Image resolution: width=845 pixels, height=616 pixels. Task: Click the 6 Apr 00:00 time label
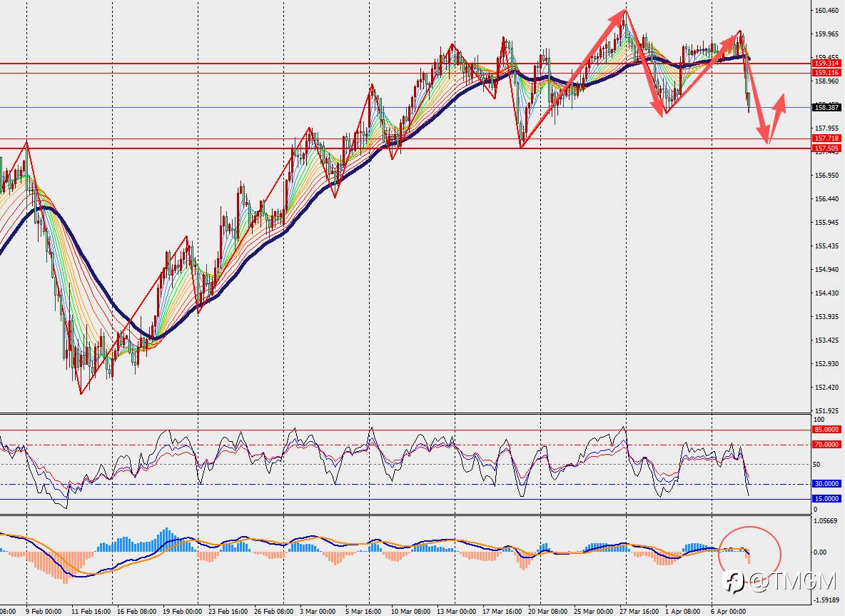click(729, 611)
